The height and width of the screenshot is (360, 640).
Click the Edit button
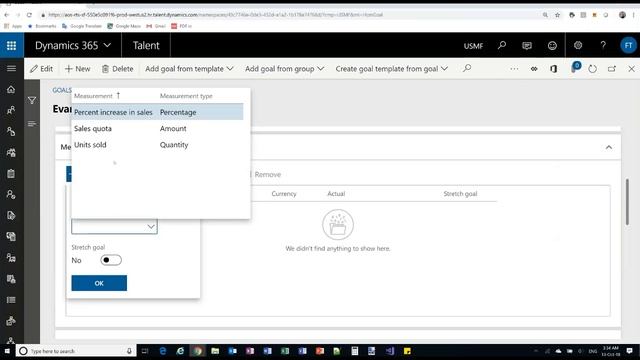point(41,69)
